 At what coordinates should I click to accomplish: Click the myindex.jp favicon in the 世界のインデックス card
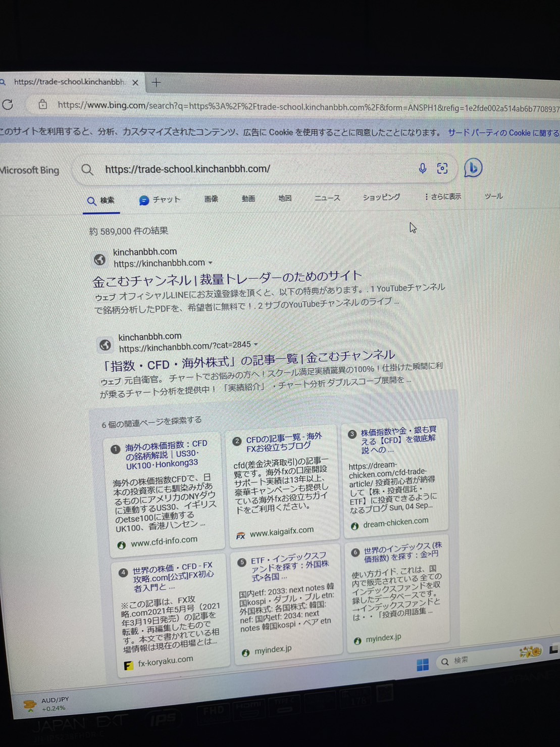point(358,640)
